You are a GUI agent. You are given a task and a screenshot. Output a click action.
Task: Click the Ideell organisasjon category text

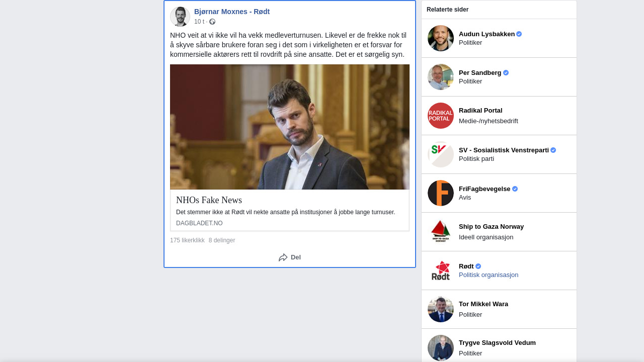(x=486, y=237)
